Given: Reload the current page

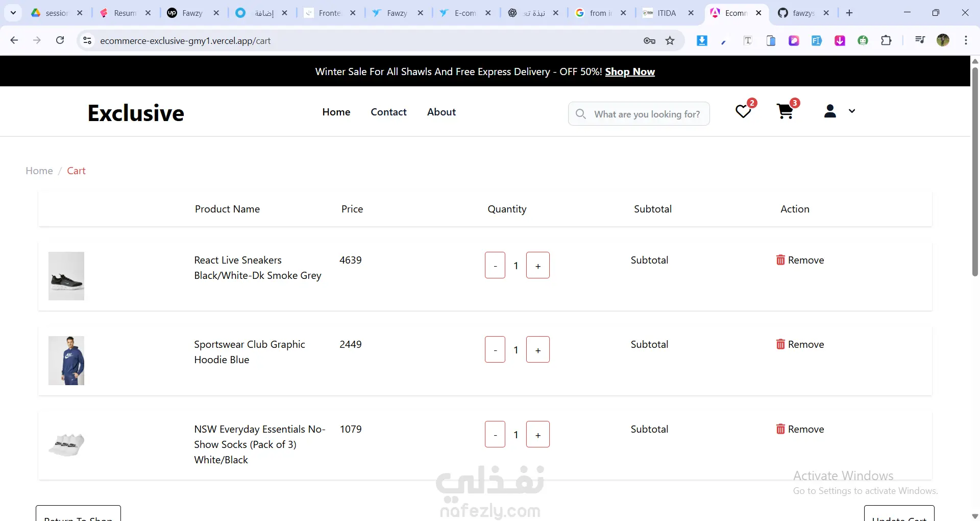Looking at the screenshot, I should pos(60,40).
